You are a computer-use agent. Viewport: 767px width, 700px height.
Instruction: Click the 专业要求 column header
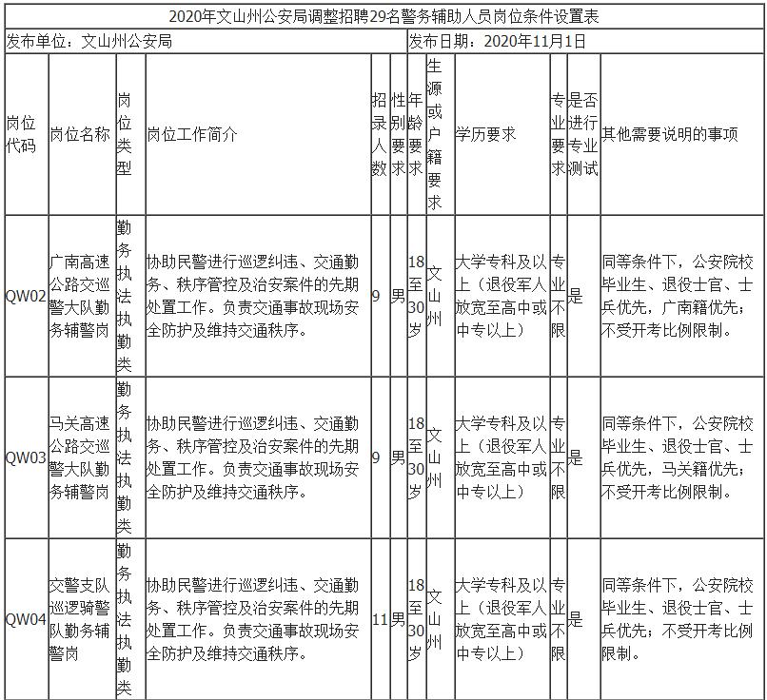coord(559,134)
